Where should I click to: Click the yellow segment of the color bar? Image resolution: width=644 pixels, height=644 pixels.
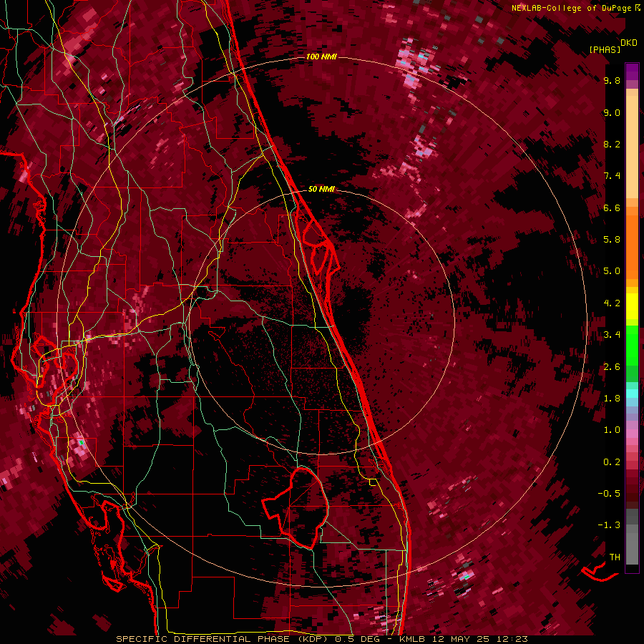click(632, 306)
